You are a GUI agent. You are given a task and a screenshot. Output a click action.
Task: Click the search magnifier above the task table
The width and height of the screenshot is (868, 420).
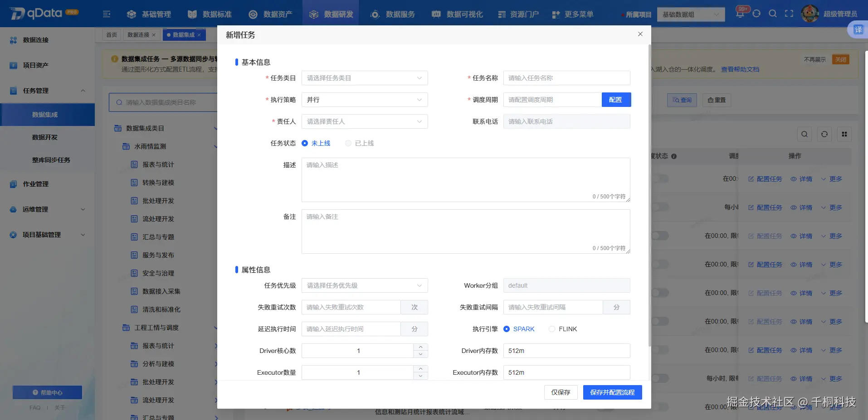[804, 134]
